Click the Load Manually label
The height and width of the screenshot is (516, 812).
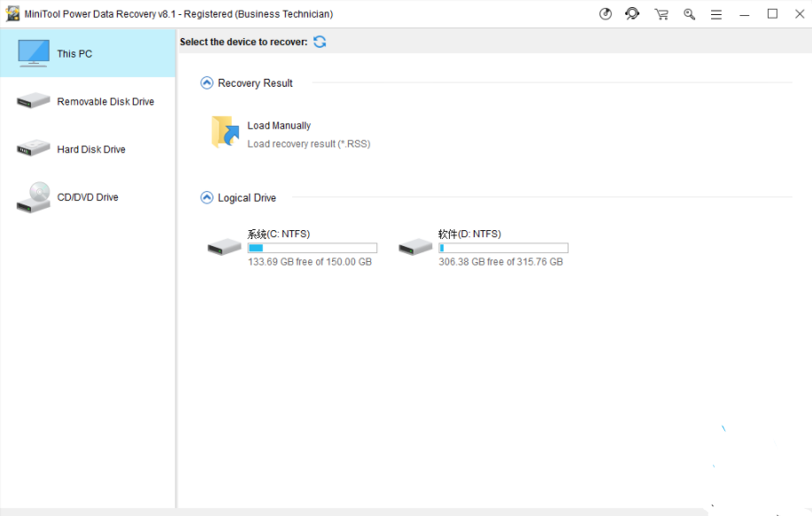pos(279,126)
